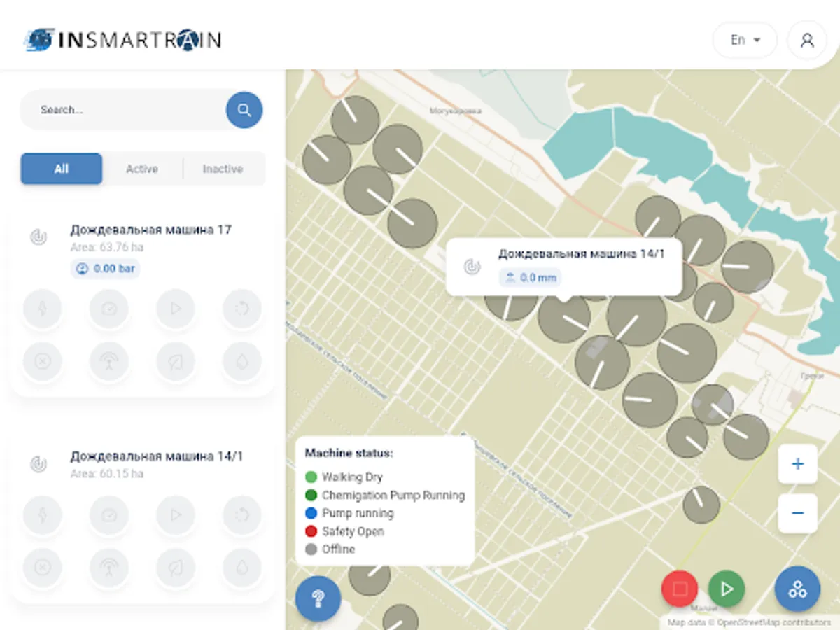The width and height of the screenshot is (840, 630).
Task: Click the blue help question mark button
Action: pos(318,598)
